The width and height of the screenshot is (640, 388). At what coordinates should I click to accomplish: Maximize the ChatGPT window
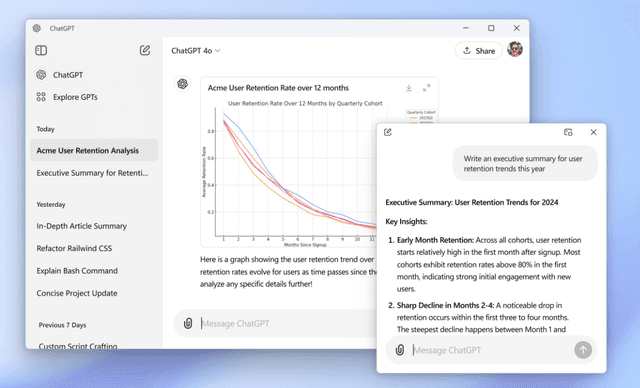[491, 28]
